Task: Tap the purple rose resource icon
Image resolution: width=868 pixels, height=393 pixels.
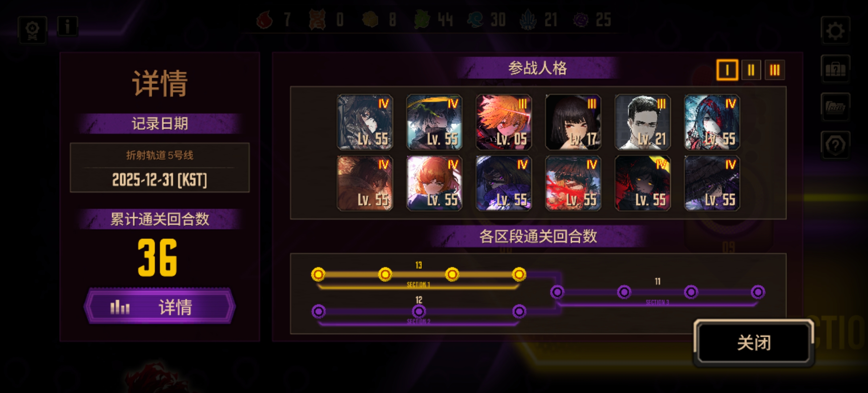Action: tap(581, 20)
